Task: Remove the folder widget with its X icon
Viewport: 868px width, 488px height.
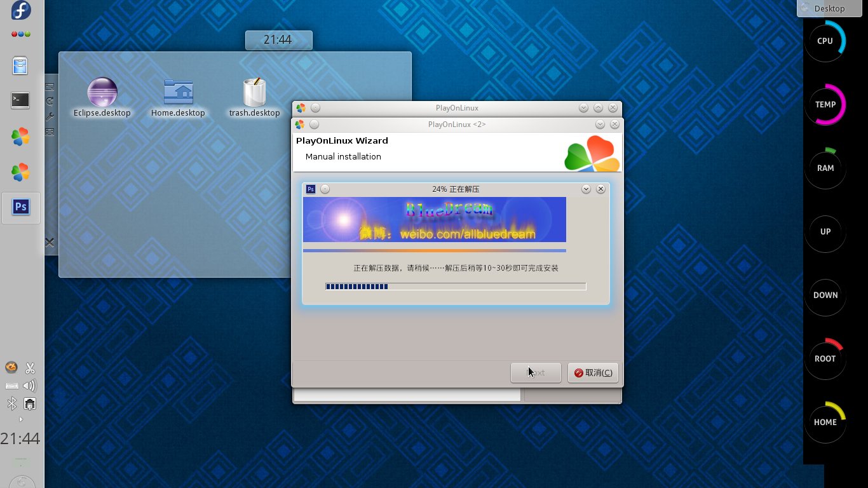Action: coord(50,242)
